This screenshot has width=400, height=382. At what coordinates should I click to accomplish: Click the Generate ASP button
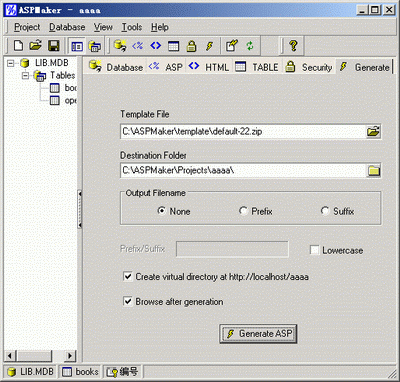click(258, 333)
